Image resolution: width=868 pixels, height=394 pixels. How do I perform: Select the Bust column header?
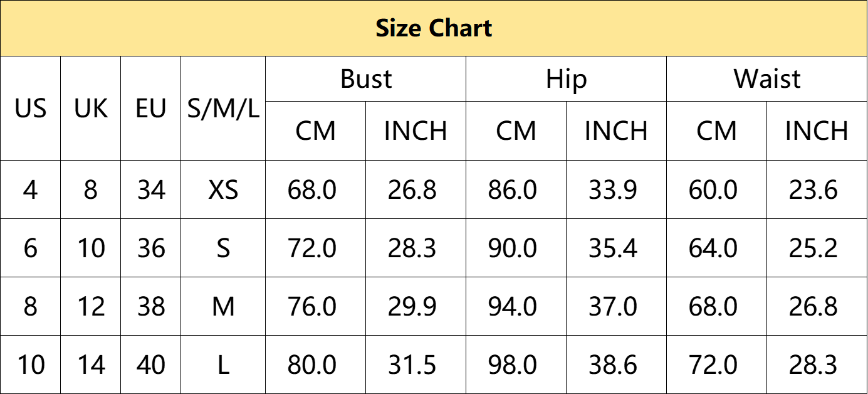point(366,79)
